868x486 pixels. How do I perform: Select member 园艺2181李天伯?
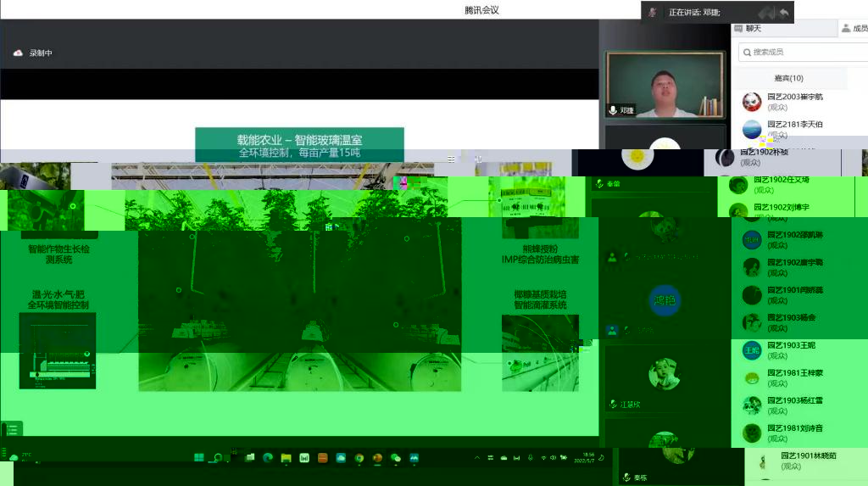tap(799, 129)
